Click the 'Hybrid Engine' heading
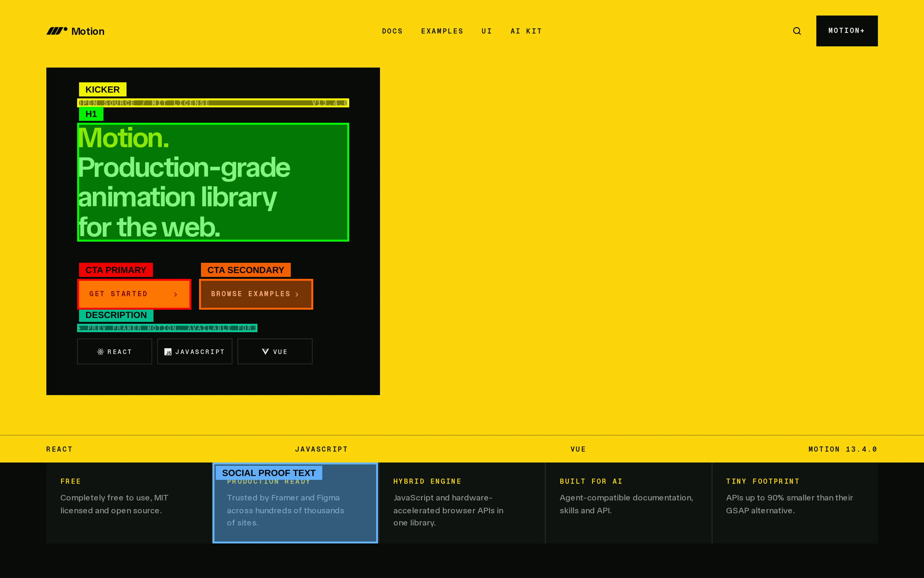 [x=427, y=481]
